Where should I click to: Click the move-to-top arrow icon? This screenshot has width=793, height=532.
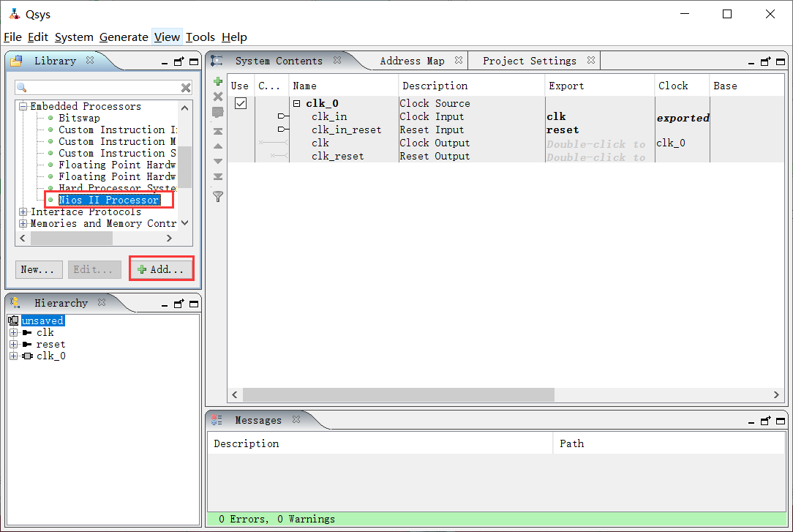click(x=217, y=132)
